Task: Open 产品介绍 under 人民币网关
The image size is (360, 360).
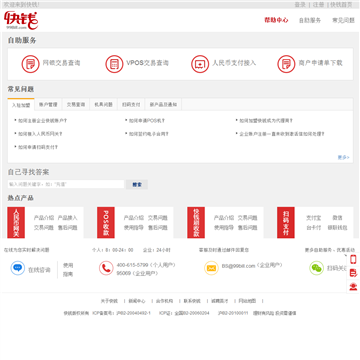Action: point(44,218)
